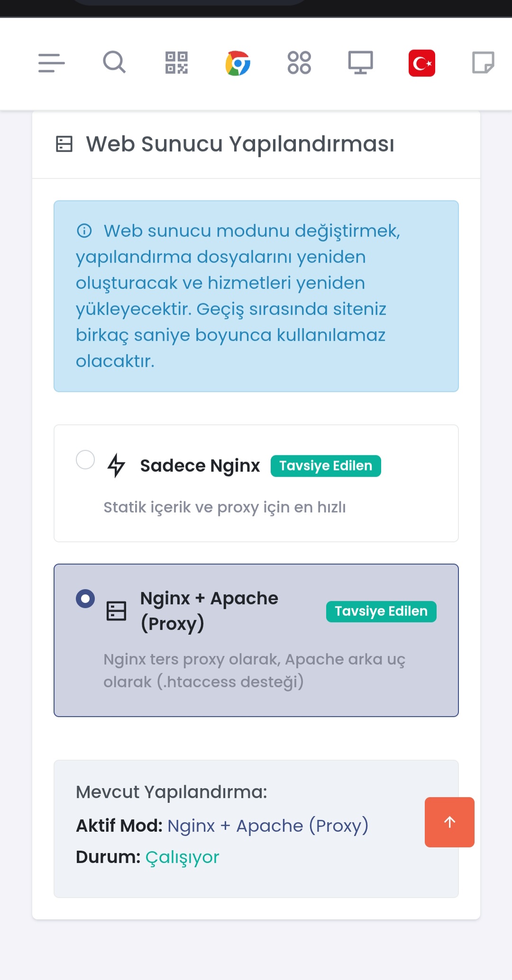Click the search magnifier icon
This screenshot has width=512, height=980.
coord(114,63)
